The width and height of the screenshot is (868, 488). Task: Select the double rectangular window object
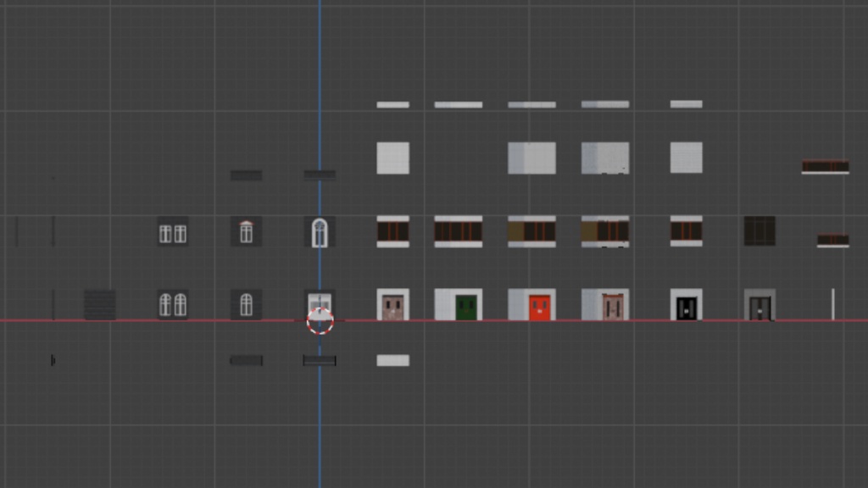pyautogui.click(x=173, y=231)
